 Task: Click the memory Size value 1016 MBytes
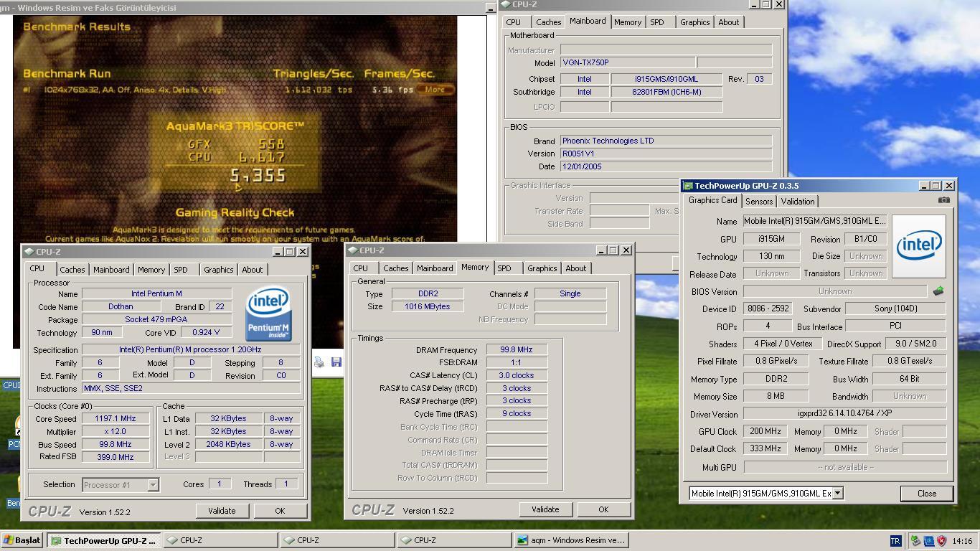[428, 306]
